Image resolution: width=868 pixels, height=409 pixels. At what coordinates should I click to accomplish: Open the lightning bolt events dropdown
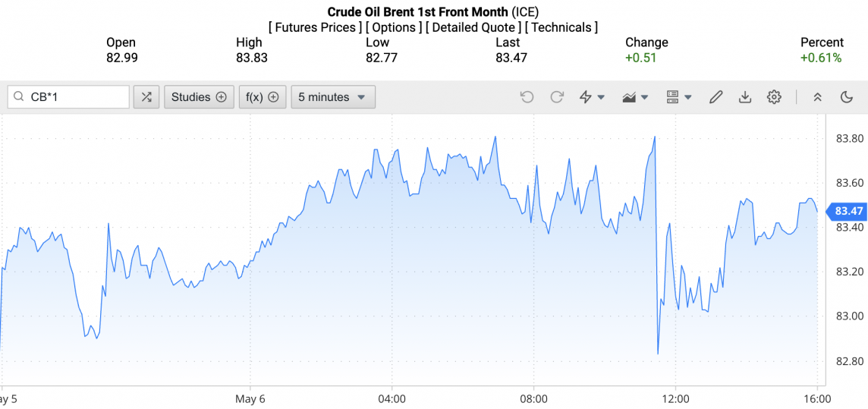[x=592, y=97]
